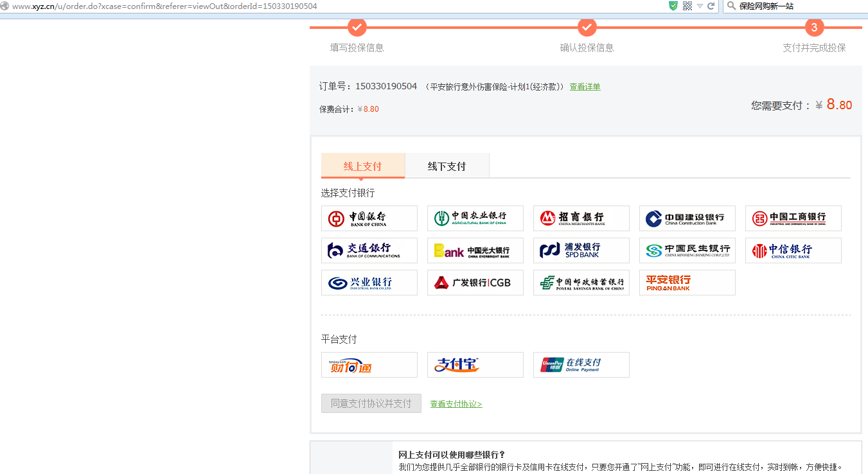
Task: Click the completed step one checkmark
Action: [357, 28]
